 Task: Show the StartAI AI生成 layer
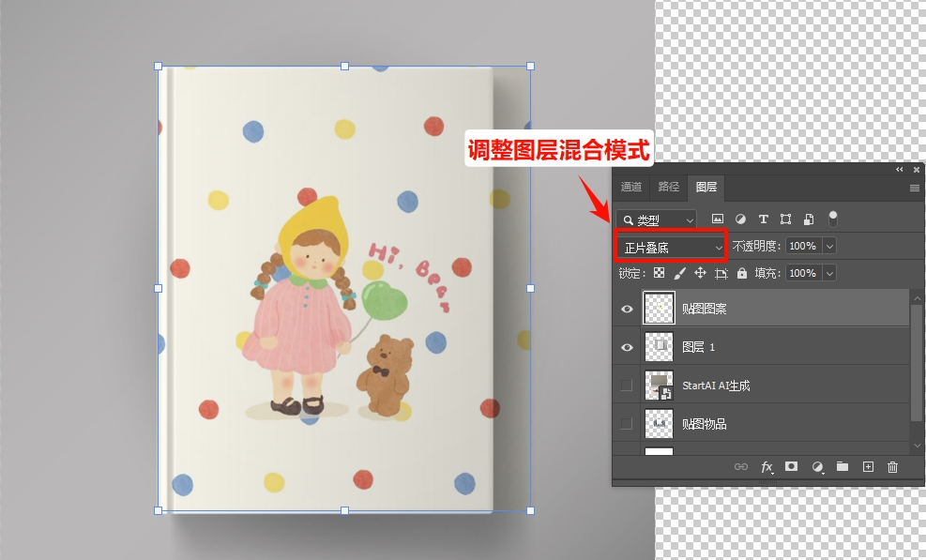[x=626, y=385]
